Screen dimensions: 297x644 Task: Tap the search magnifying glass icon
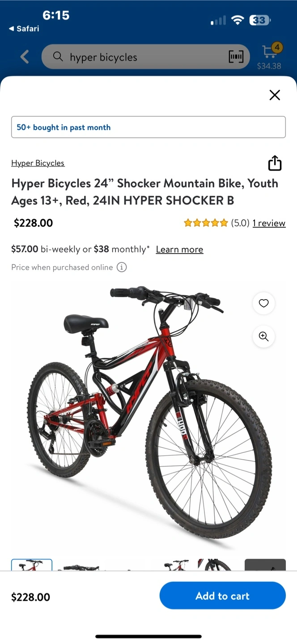point(58,57)
